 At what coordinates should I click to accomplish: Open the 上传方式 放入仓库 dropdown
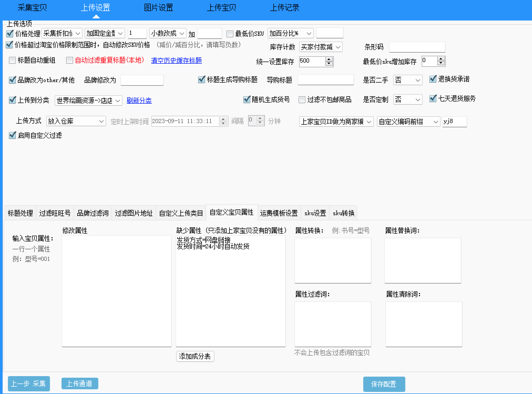click(76, 121)
